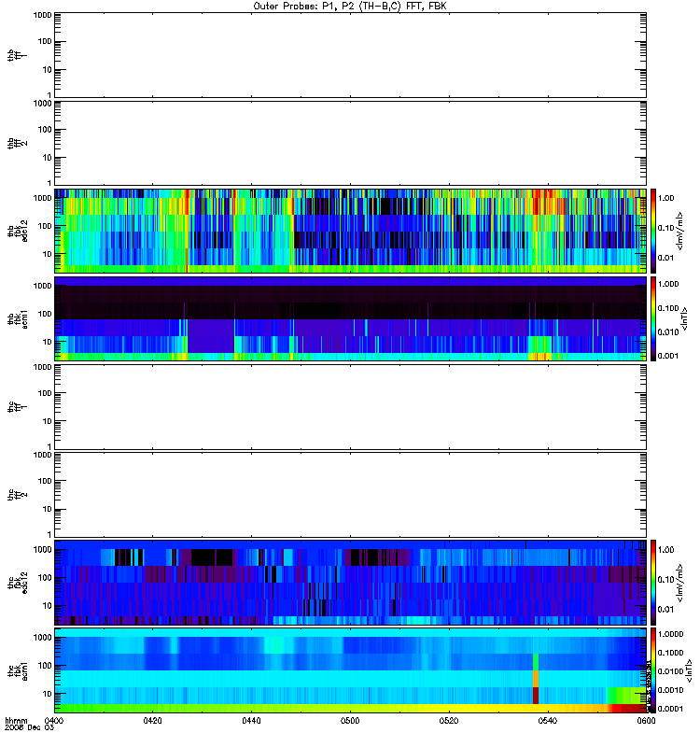Click the 0420 time axis label
Viewport: 700px width, 747px height.
(x=152, y=720)
